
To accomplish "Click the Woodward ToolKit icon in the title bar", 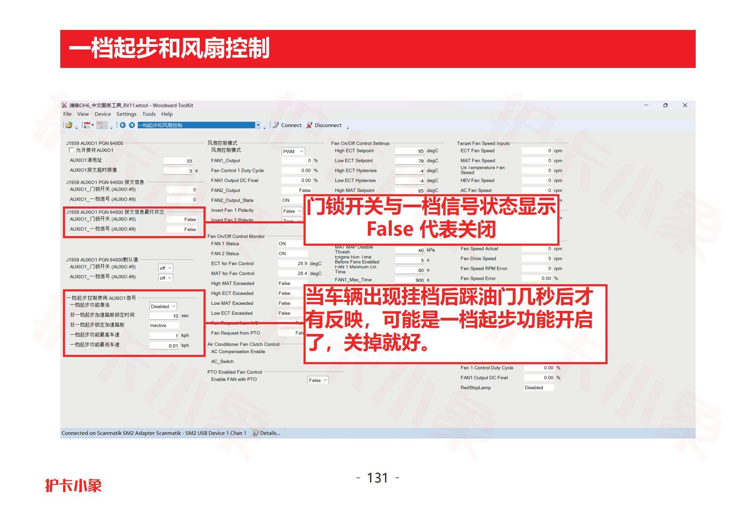I will pyautogui.click(x=64, y=105).
